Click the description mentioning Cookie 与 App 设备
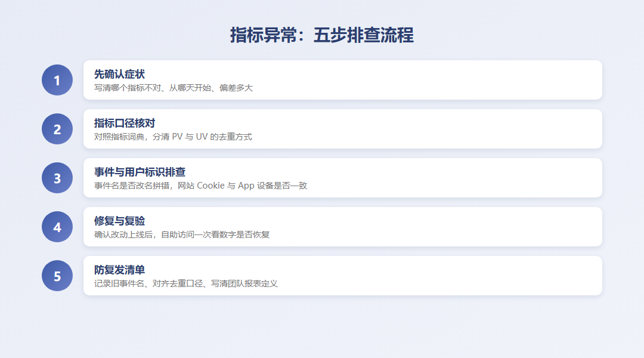The width and height of the screenshot is (644, 358). click(200, 186)
